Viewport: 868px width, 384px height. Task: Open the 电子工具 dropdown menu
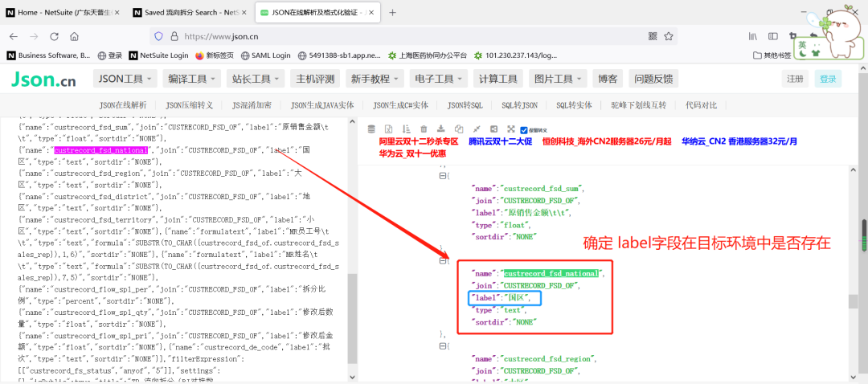[x=439, y=79]
